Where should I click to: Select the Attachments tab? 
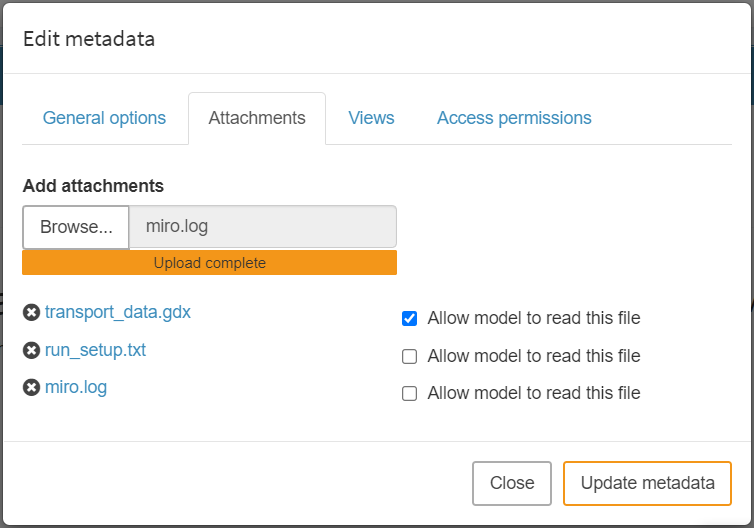click(257, 118)
